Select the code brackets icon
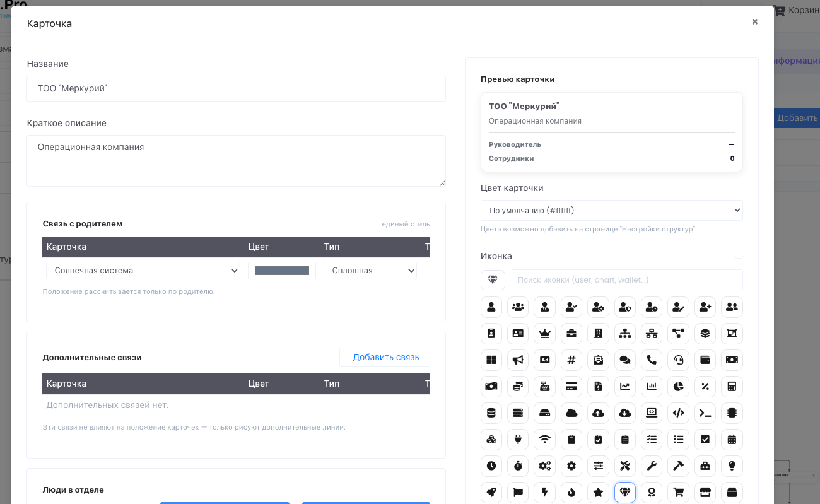 (679, 413)
